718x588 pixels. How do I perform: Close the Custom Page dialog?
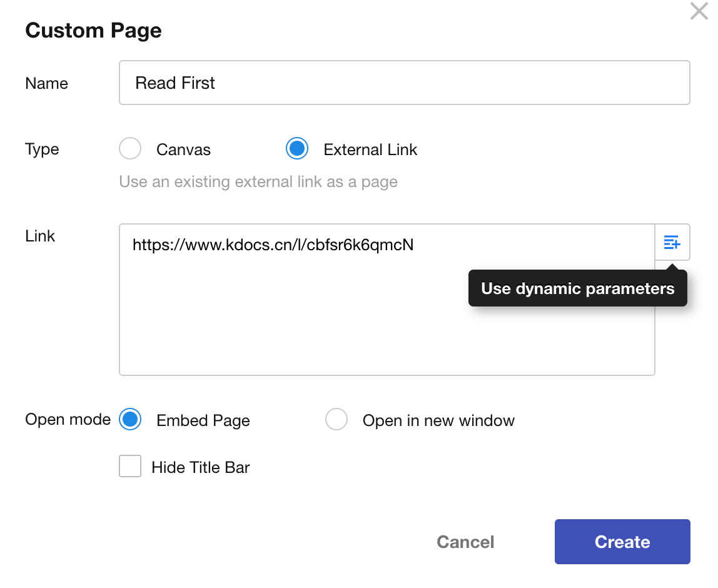click(699, 11)
